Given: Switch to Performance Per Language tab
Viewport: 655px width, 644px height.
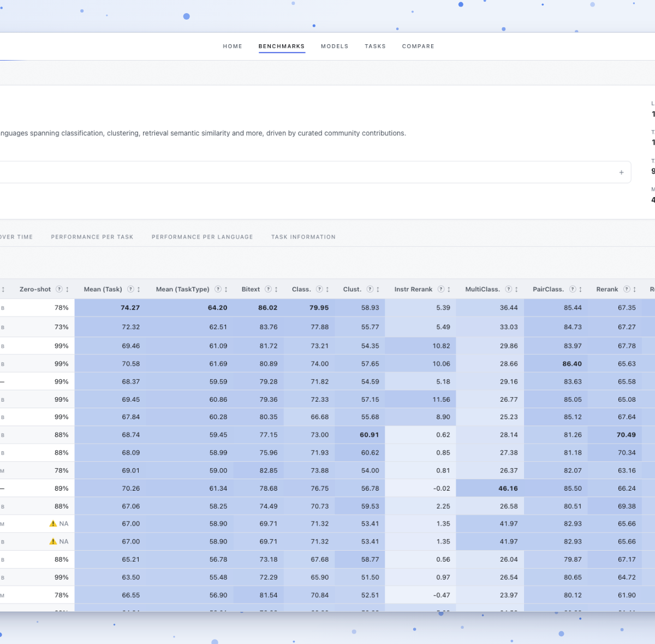Looking at the screenshot, I should coord(203,237).
